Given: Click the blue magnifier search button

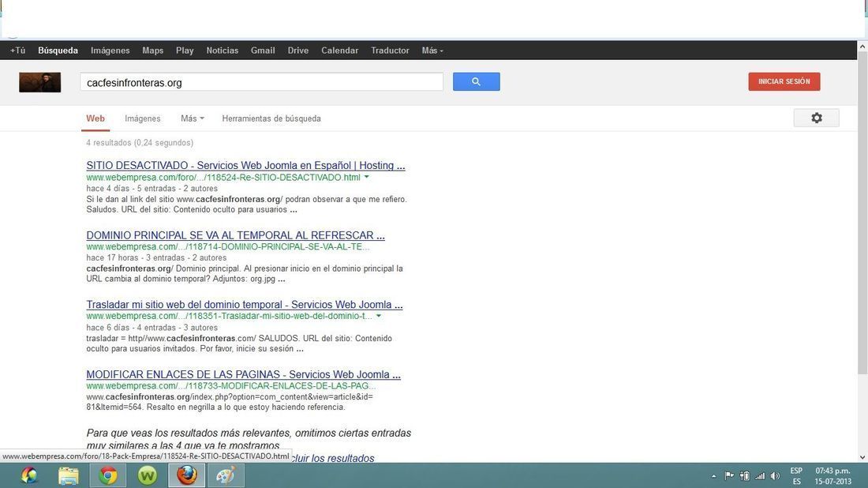Looking at the screenshot, I should (476, 81).
